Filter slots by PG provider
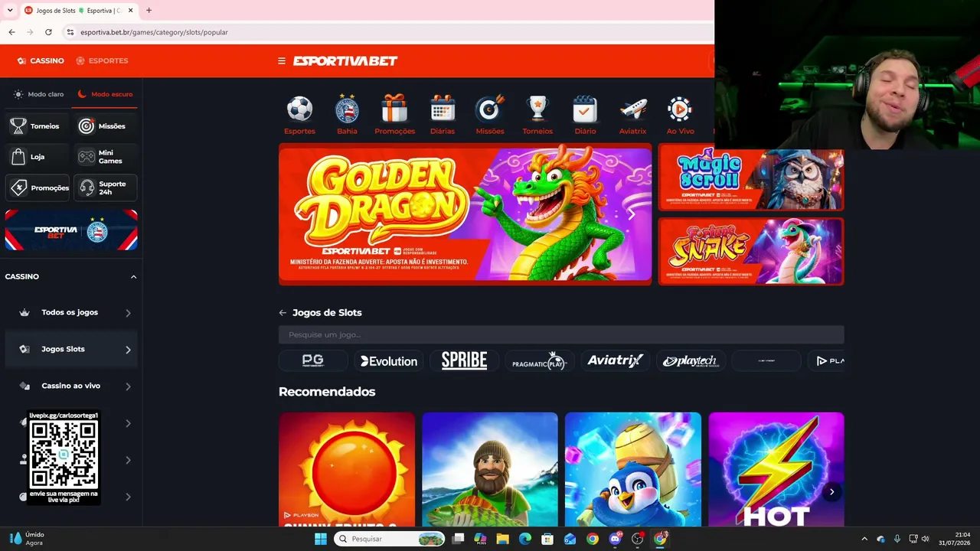 pos(313,360)
